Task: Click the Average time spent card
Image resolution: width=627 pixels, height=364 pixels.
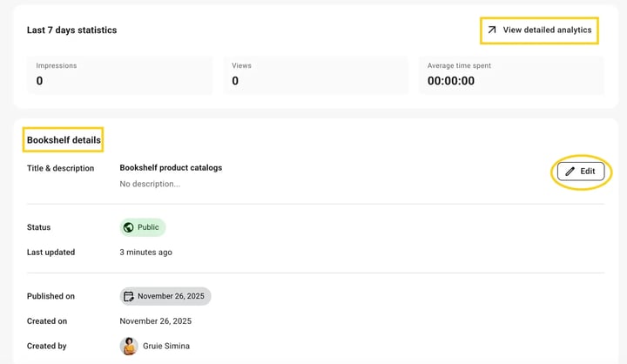Action: coord(511,75)
